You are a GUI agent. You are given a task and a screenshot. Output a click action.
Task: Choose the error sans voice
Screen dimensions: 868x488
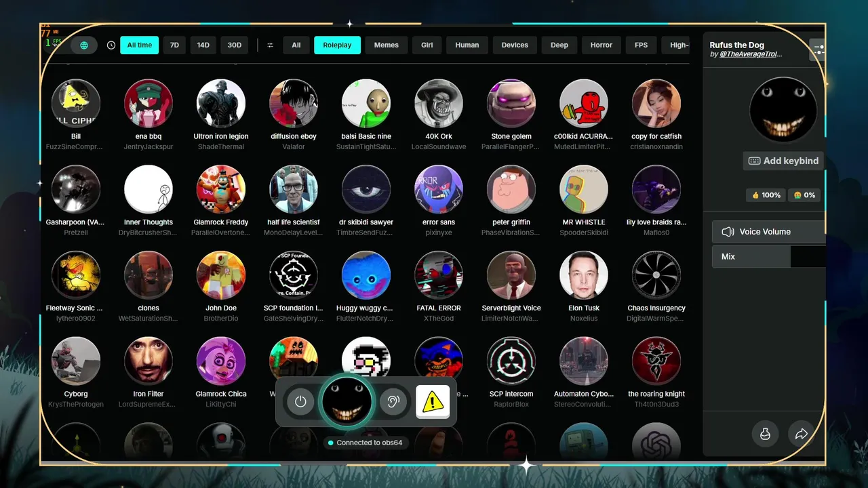(x=439, y=189)
